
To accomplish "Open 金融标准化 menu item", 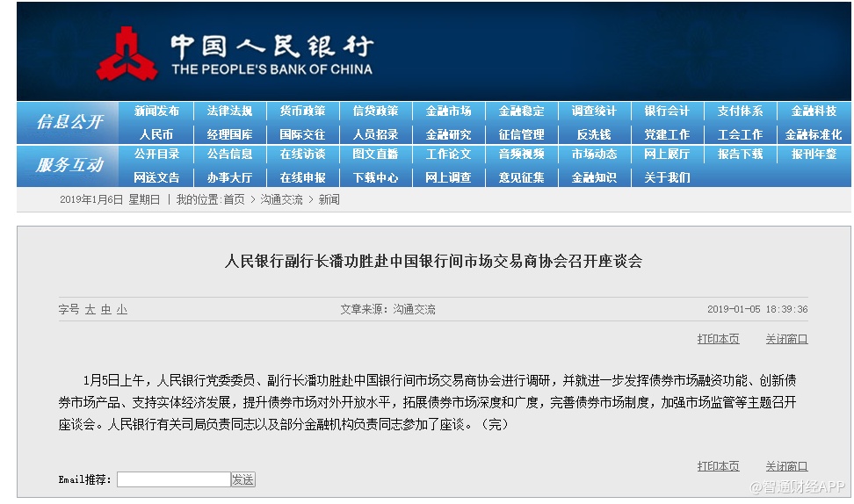I will [814, 134].
